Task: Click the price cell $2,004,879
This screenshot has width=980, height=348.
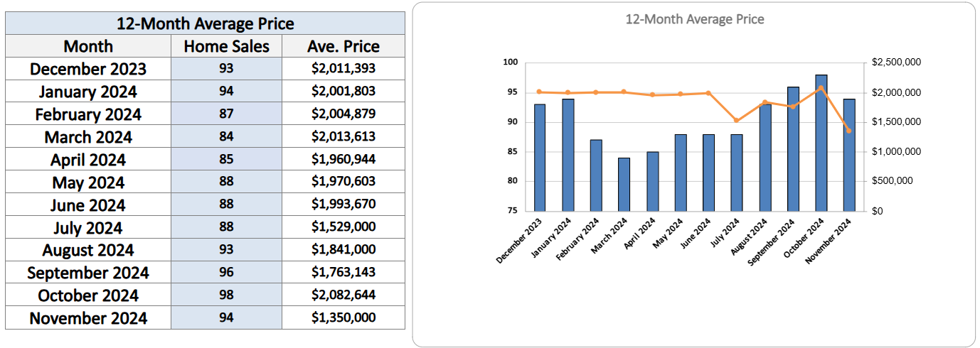Action: (x=343, y=114)
